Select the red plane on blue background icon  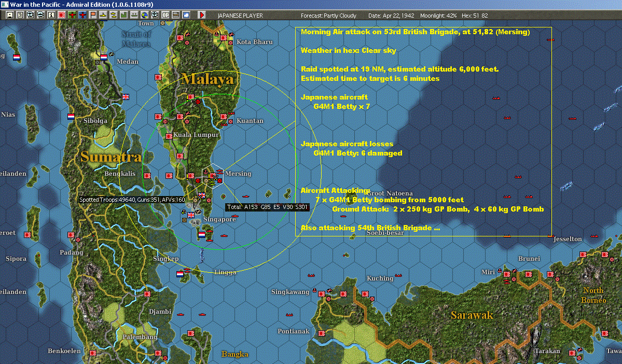(x=82, y=15)
